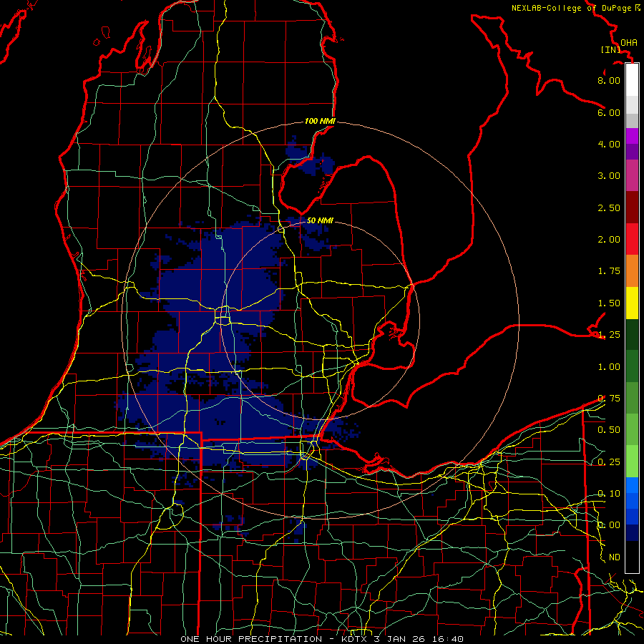The image size is (644, 644).
Task: Select the 1.25 legend value
Action: point(609,334)
